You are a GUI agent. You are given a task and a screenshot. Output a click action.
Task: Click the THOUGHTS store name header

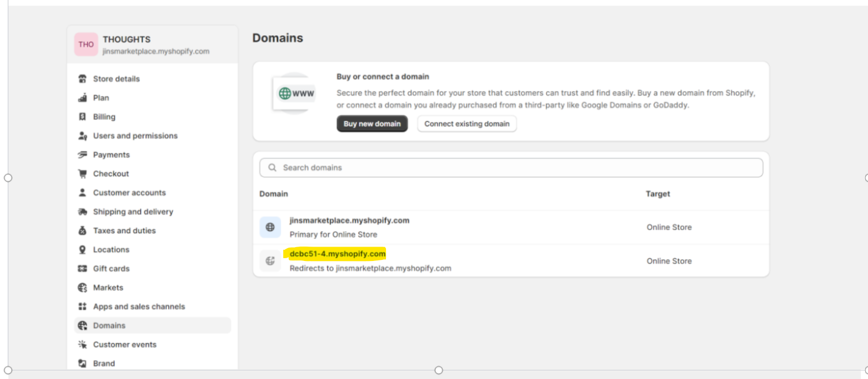[126, 39]
